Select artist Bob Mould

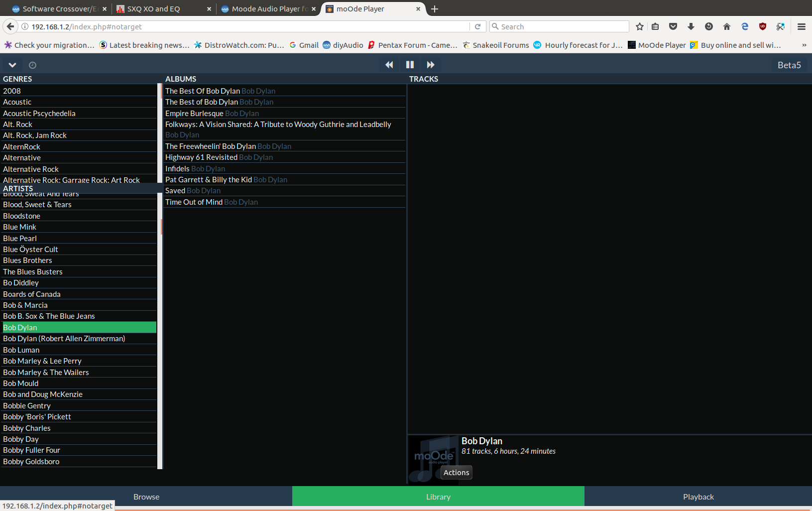(x=80, y=383)
